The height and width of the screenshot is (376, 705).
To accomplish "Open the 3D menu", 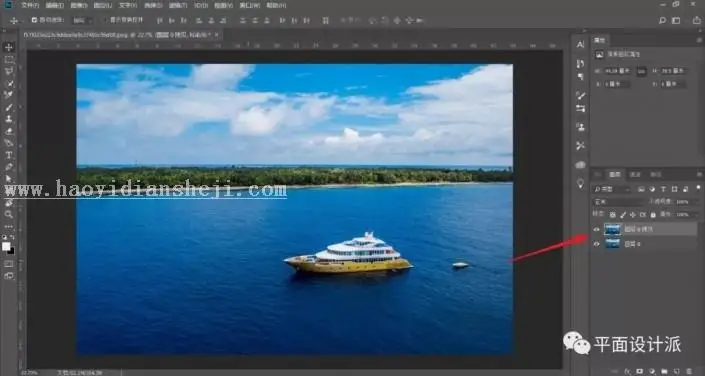I will tap(201, 5).
